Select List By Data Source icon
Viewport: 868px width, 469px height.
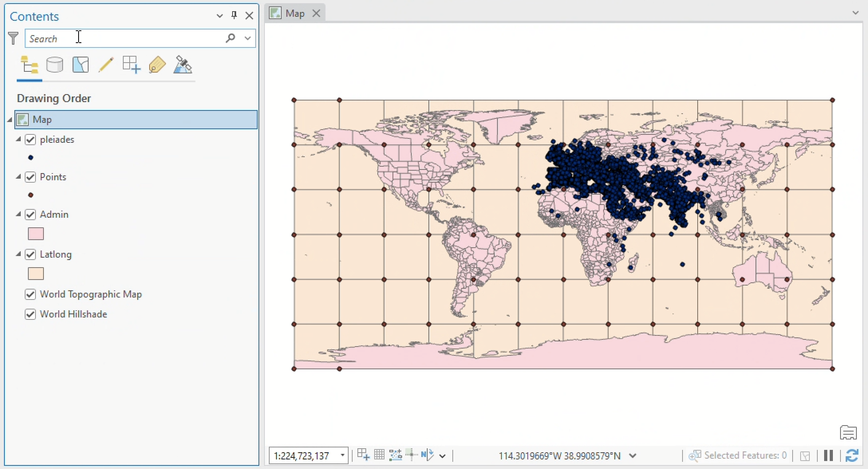55,65
